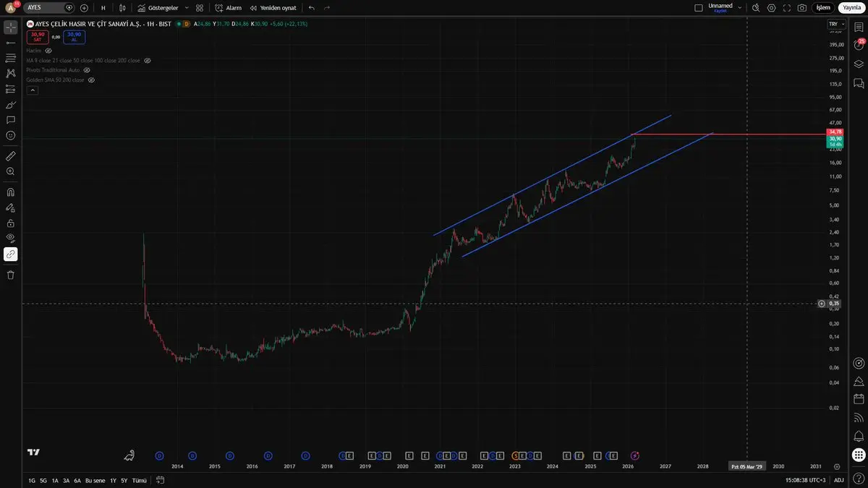The image size is (868, 488).
Task: Collapse the indicator legend arrow
Action: click(x=32, y=90)
